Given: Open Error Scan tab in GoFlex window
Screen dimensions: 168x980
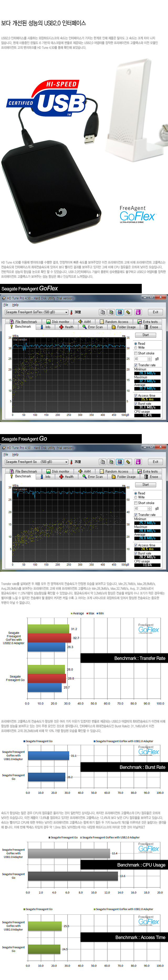Looking at the screenshot, I should (92, 327).
